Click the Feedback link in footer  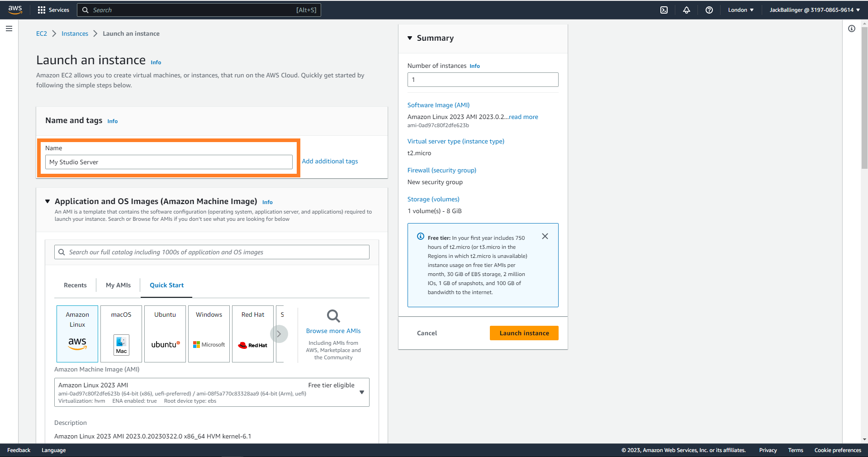(19, 450)
